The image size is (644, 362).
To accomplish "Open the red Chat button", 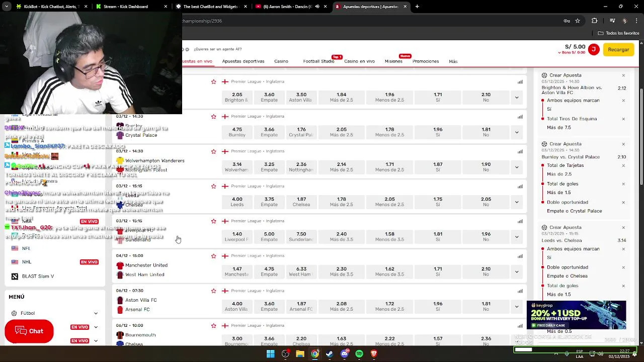I will click(x=29, y=331).
